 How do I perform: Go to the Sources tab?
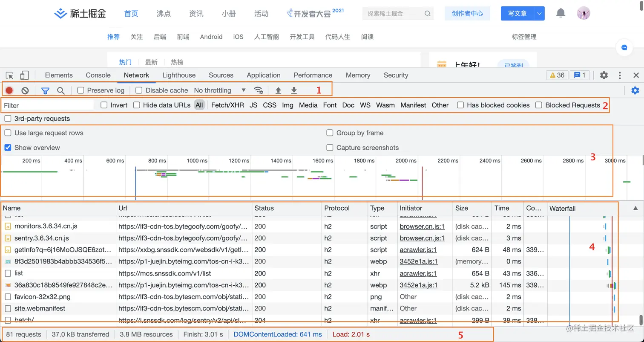(x=221, y=75)
